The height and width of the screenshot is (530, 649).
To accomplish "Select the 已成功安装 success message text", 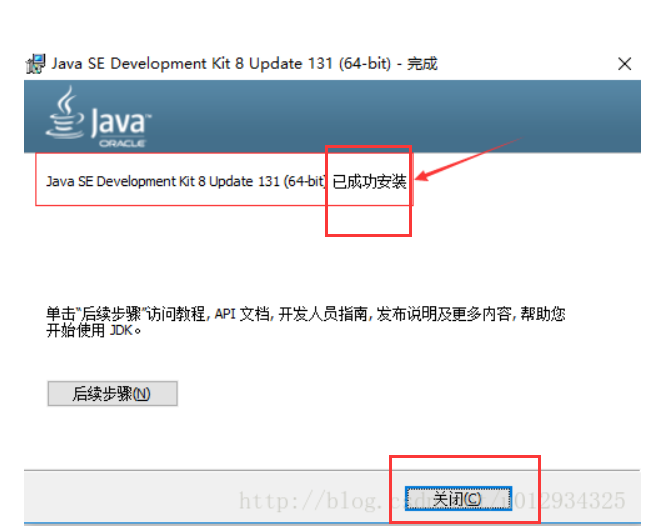I will (369, 181).
